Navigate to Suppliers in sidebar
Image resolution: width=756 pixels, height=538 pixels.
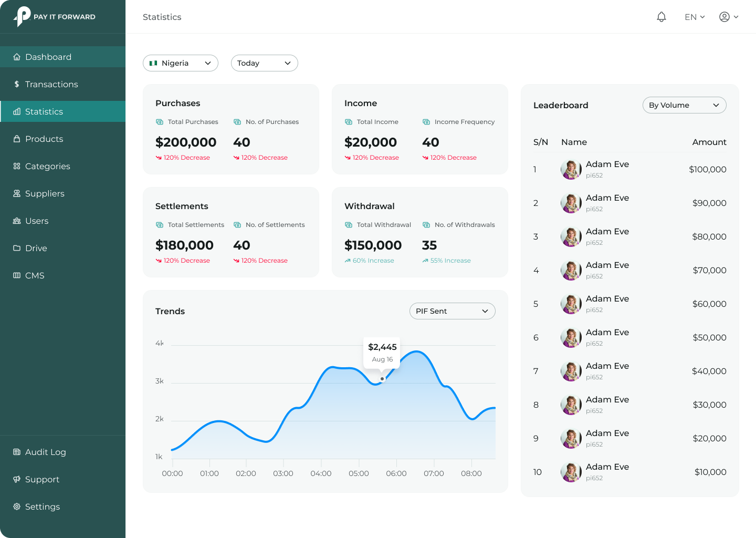click(45, 193)
